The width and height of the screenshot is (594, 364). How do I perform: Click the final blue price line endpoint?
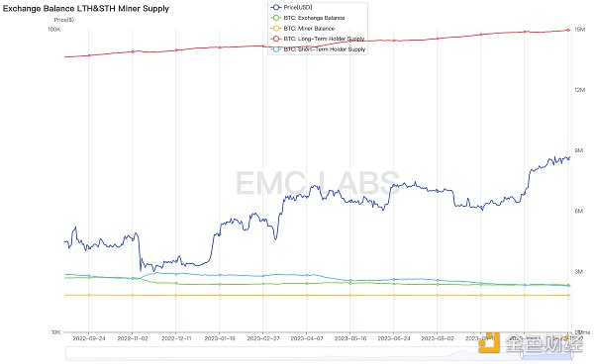click(568, 158)
